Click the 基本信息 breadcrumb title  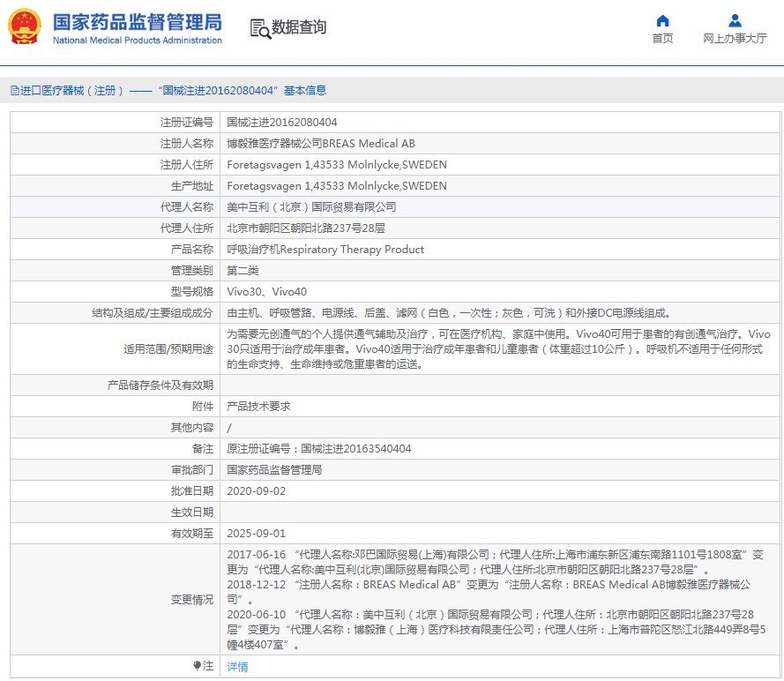(x=305, y=91)
